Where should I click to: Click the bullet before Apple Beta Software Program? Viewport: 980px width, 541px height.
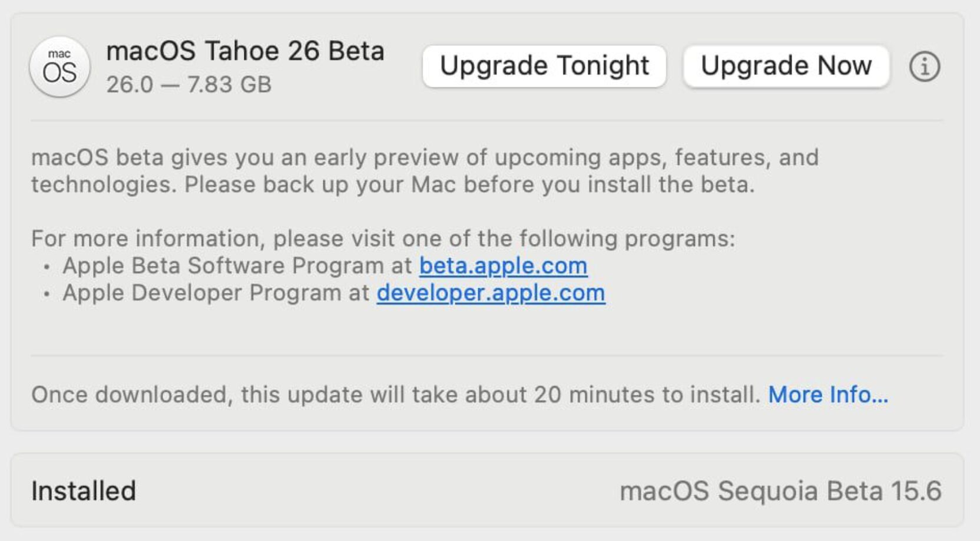pos(46,267)
